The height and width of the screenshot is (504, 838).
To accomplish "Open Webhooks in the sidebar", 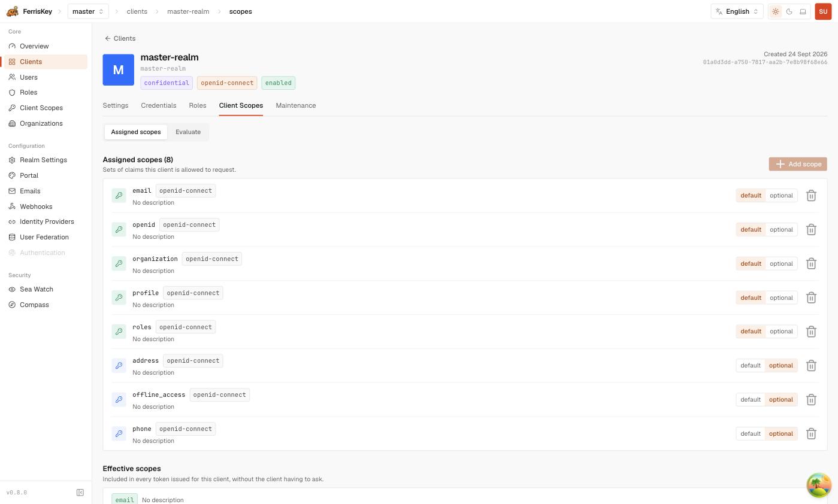I will click(x=46, y=207).
